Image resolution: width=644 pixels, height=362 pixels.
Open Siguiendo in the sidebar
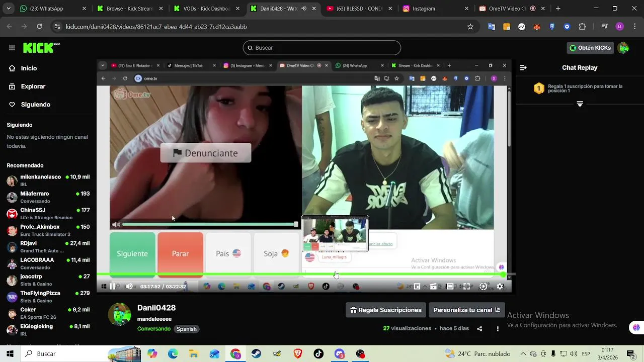47,105
